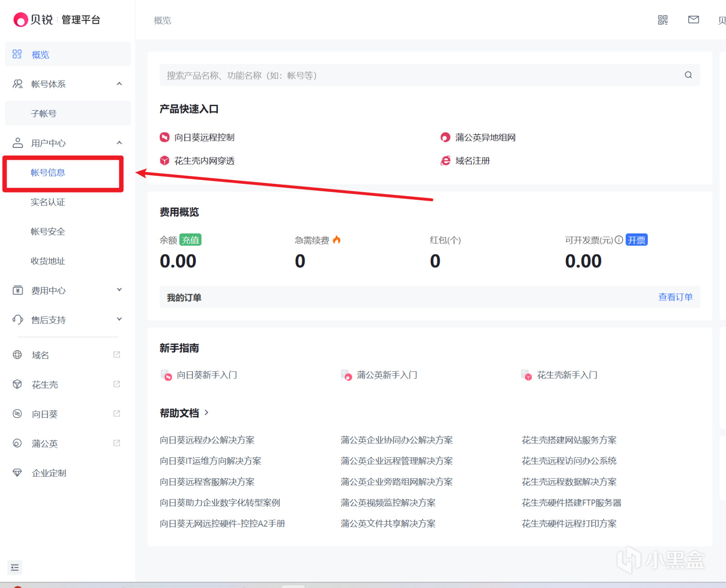
Task: Open 花生壳远程访问办公系统 link
Action: point(569,461)
